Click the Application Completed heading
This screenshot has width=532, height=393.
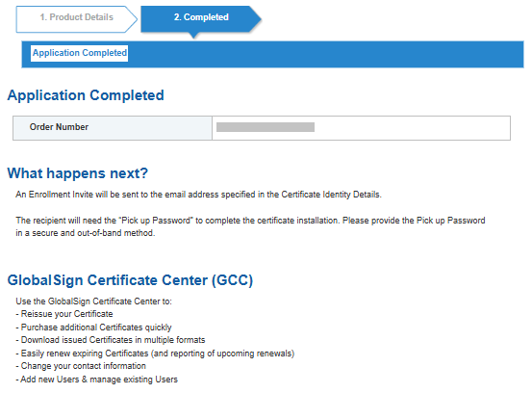[86, 95]
